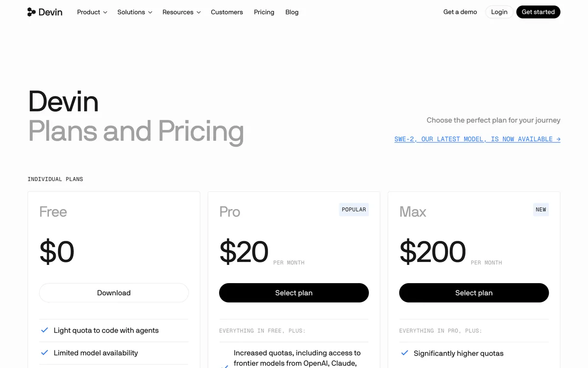Open the SWE-2 latest model announcement link
Image resolution: width=588 pixels, height=368 pixels.
(477, 139)
